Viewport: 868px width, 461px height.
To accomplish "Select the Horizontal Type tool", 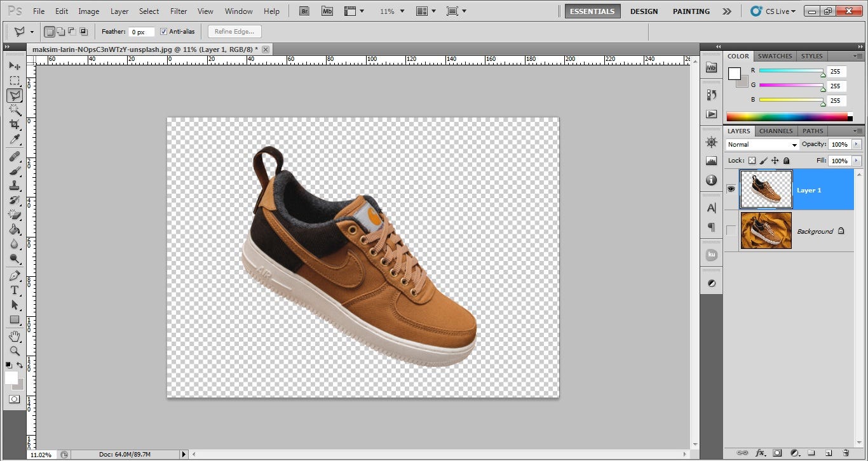I will point(15,290).
